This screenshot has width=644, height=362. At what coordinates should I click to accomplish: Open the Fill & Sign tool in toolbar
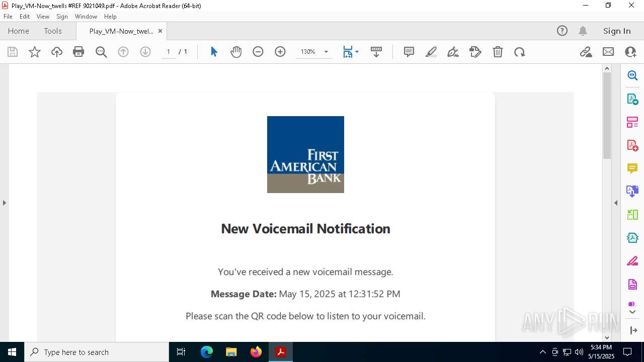[475, 52]
